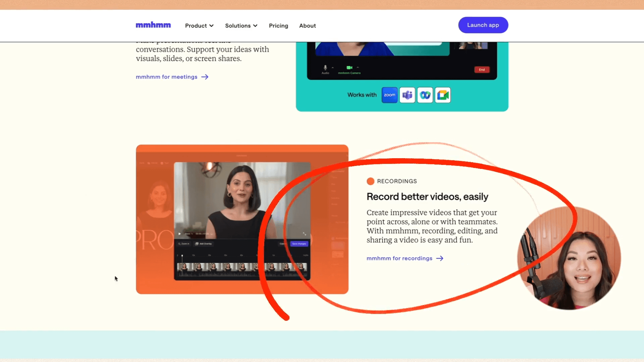Open the caret next to Audio

[333, 67]
